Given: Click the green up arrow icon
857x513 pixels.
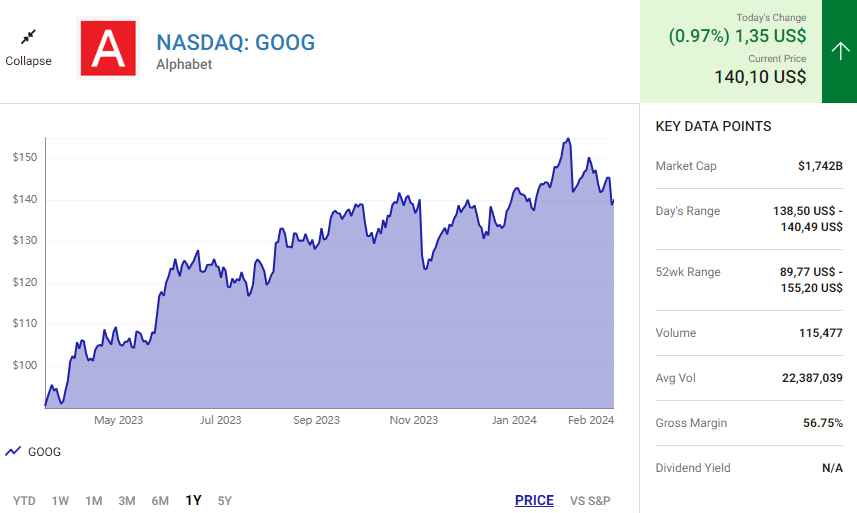Looking at the screenshot, I should point(839,51).
